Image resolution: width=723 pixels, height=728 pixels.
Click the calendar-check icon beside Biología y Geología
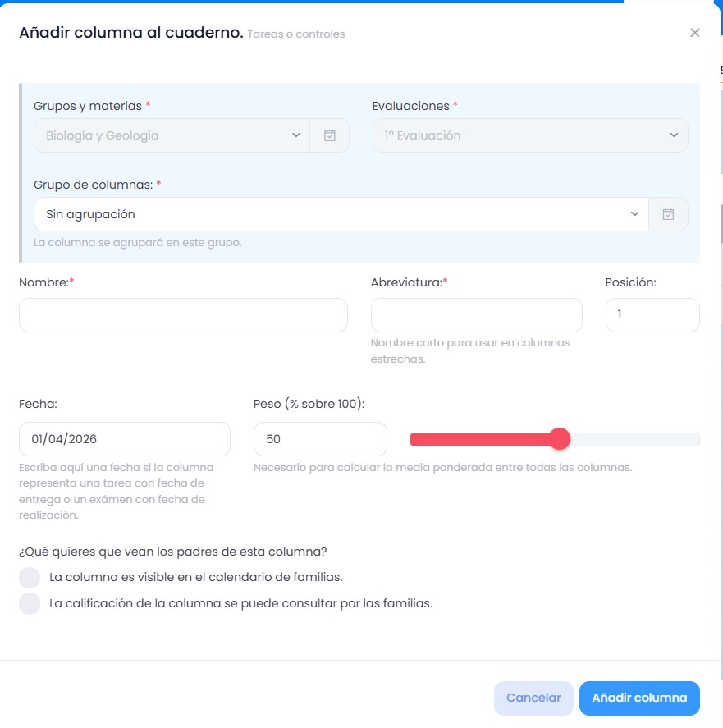(330, 135)
